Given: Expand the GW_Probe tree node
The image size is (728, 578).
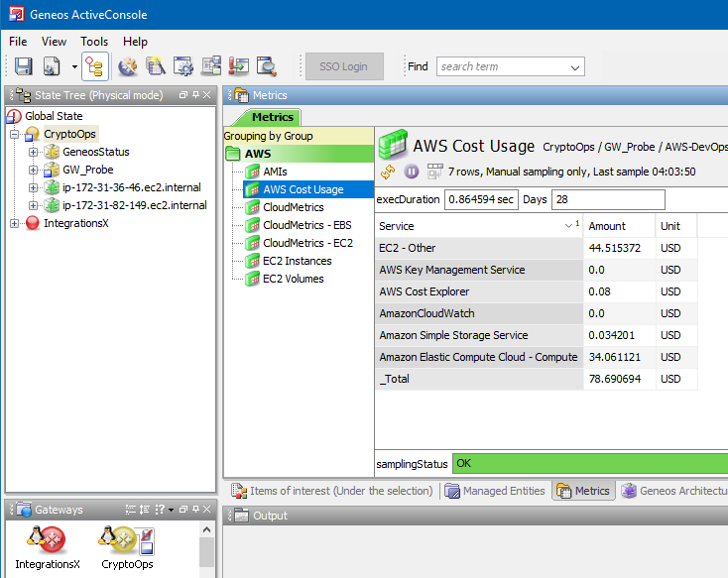Looking at the screenshot, I should [x=33, y=170].
